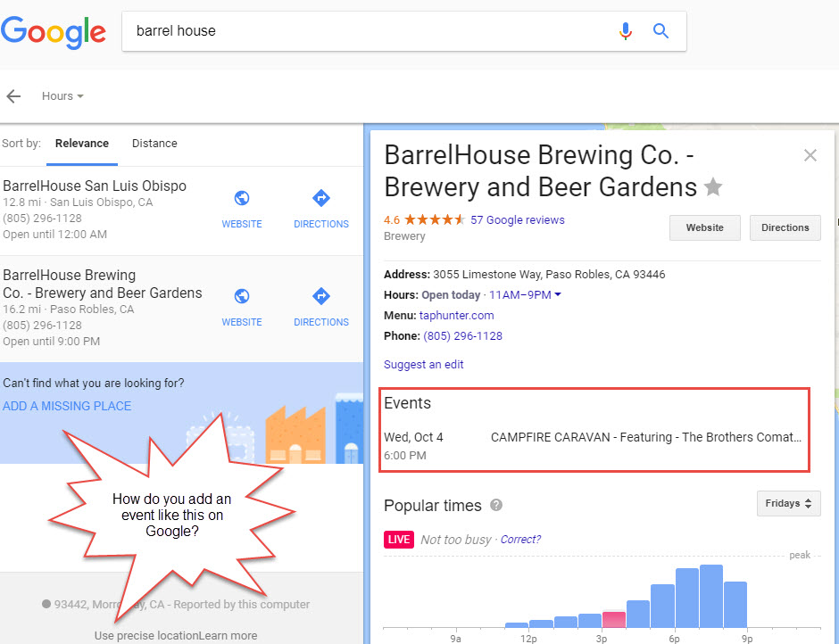The image size is (839, 644).
Task: Open the 57 Google reviews link
Action: point(518,219)
